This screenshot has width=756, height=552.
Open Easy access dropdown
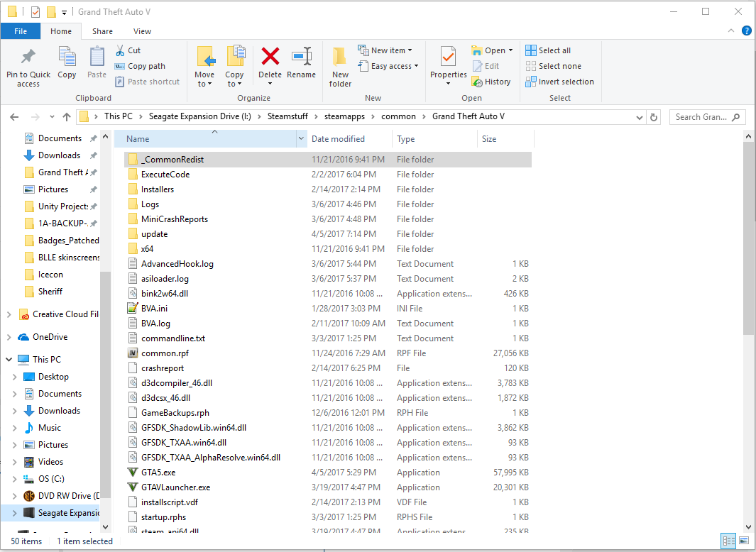click(x=388, y=66)
